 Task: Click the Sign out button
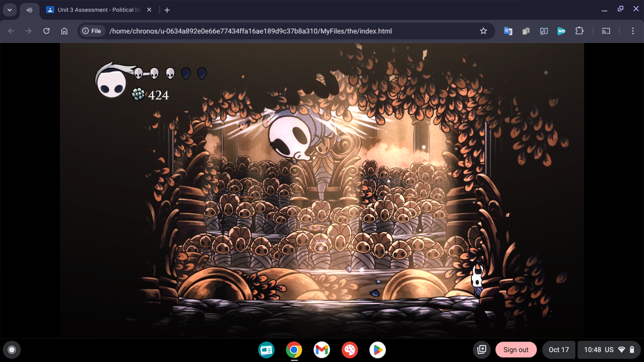tap(516, 350)
